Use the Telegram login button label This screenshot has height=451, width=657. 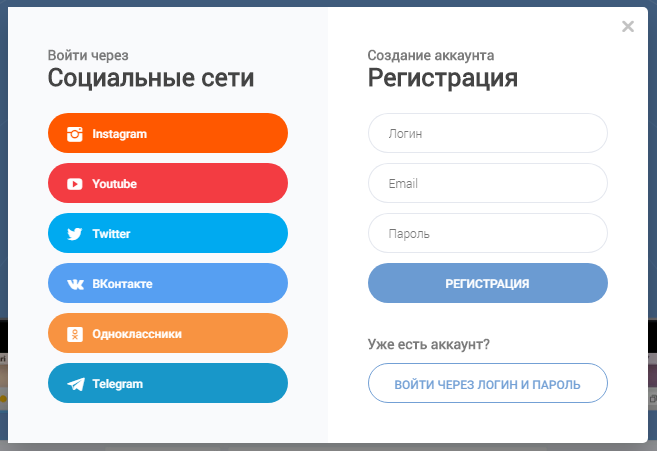(x=117, y=384)
